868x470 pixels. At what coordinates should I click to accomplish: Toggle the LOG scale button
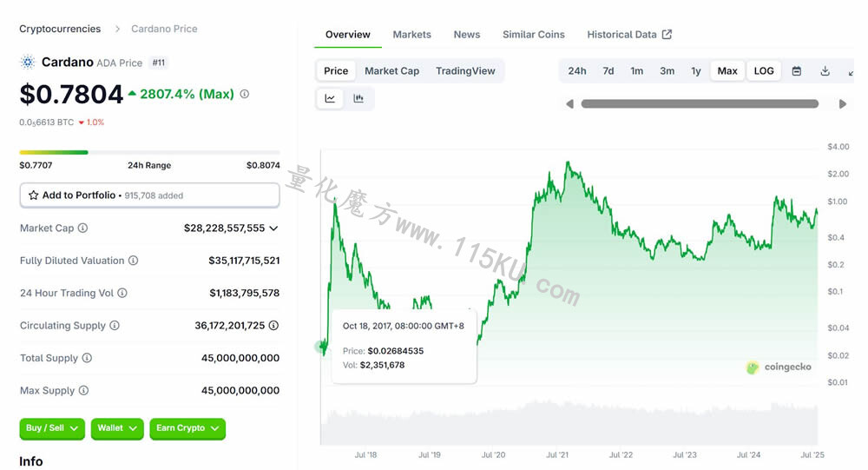click(764, 71)
